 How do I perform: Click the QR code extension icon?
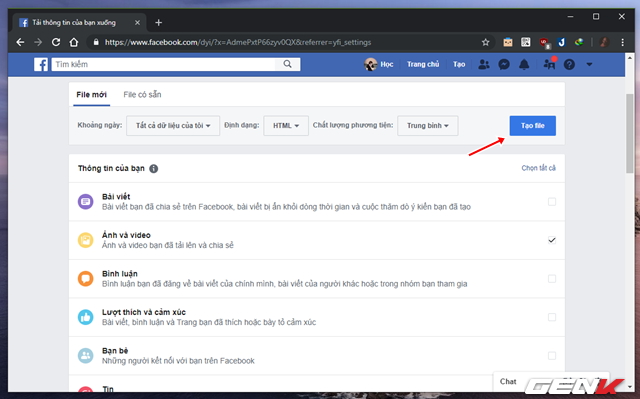coord(526,42)
